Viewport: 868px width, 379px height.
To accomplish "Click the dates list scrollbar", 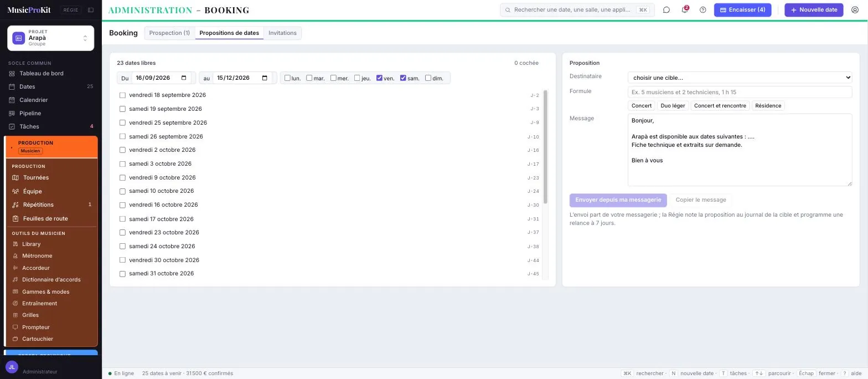I will (545, 147).
